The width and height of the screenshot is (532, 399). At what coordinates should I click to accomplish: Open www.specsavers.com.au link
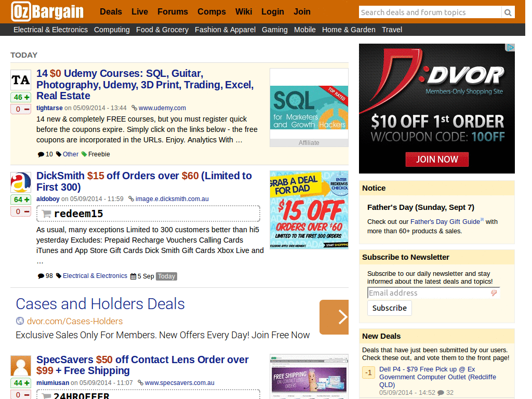tap(179, 383)
